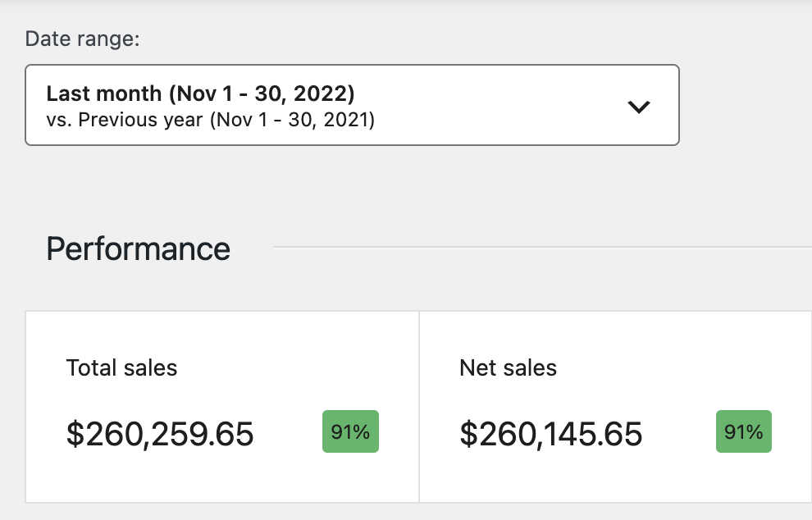Click the chevron arrow in date range picker
Viewport: 812px width, 520px height.
pyautogui.click(x=638, y=107)
